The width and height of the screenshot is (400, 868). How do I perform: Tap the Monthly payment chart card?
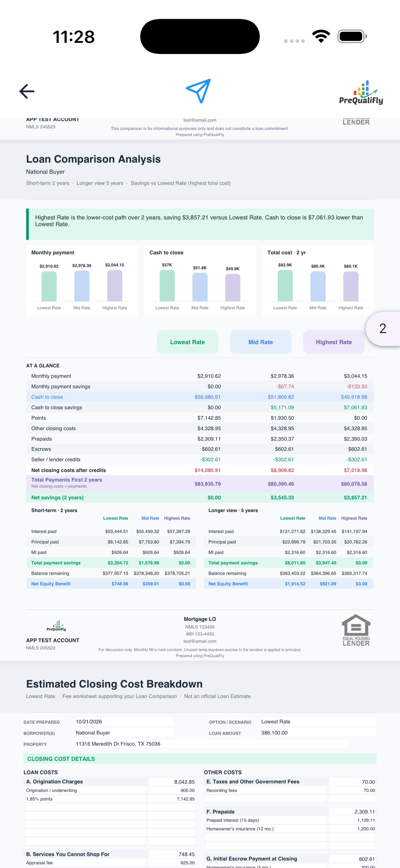click(82, 280)
